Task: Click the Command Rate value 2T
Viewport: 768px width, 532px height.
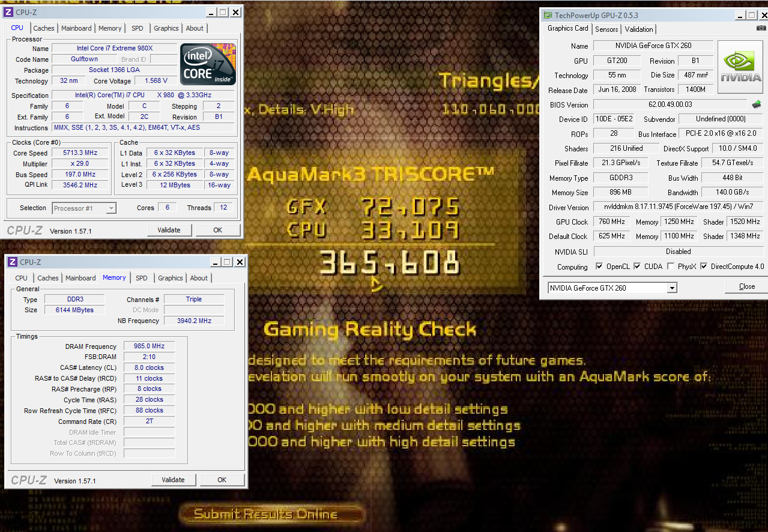Action: pyautogui.click(x=150, y=421)
